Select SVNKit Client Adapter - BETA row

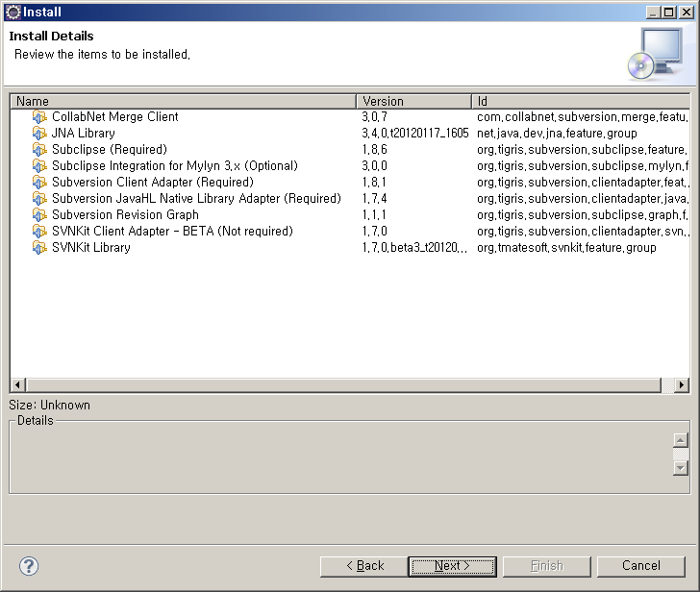171,232
